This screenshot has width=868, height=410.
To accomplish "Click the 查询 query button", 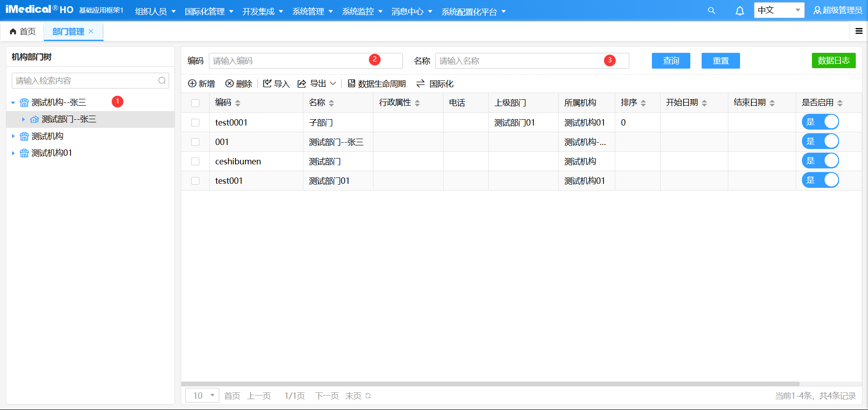I will point(670,61).
